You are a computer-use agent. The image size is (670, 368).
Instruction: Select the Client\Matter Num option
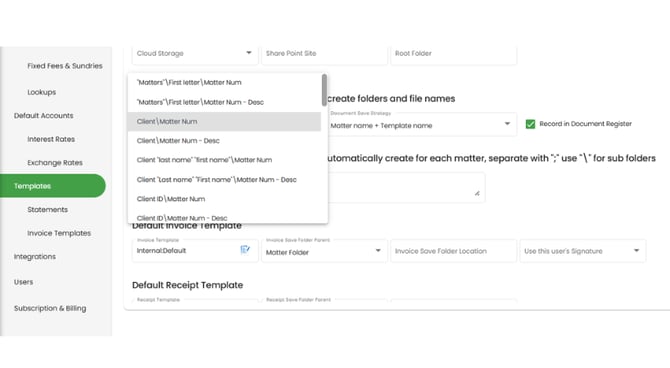(224, 121)
